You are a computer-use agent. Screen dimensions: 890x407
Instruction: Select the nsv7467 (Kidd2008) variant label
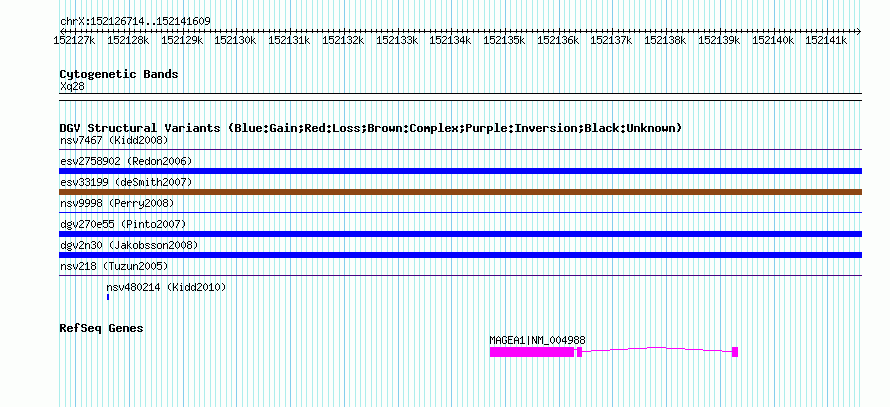coord(114,140)
